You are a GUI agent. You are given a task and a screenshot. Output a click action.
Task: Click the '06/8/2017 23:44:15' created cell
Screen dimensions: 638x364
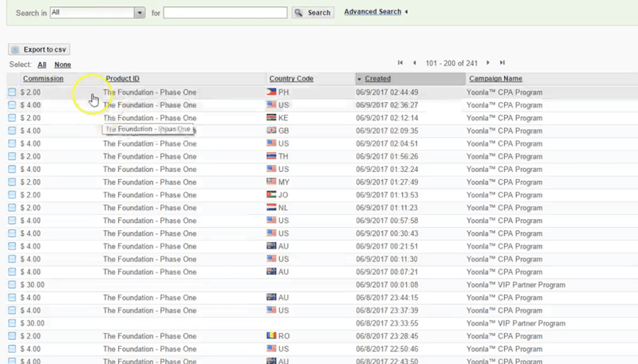click(x=387, y=298)
